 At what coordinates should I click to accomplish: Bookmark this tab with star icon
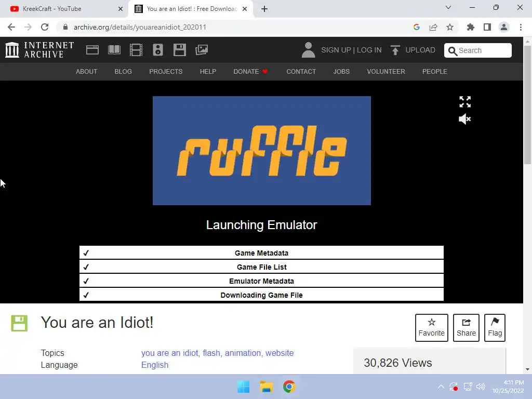pyautogui.click(x=450, y=27)
